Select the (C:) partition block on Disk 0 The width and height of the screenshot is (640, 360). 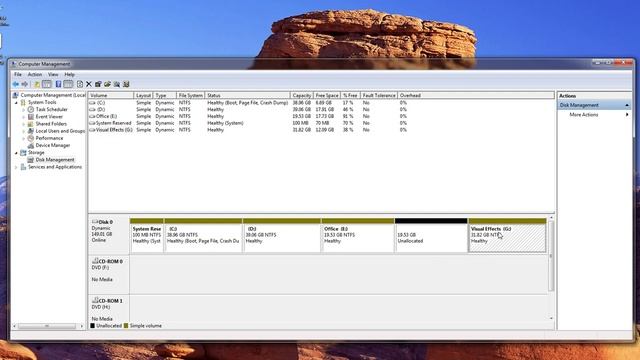[203, 236]
